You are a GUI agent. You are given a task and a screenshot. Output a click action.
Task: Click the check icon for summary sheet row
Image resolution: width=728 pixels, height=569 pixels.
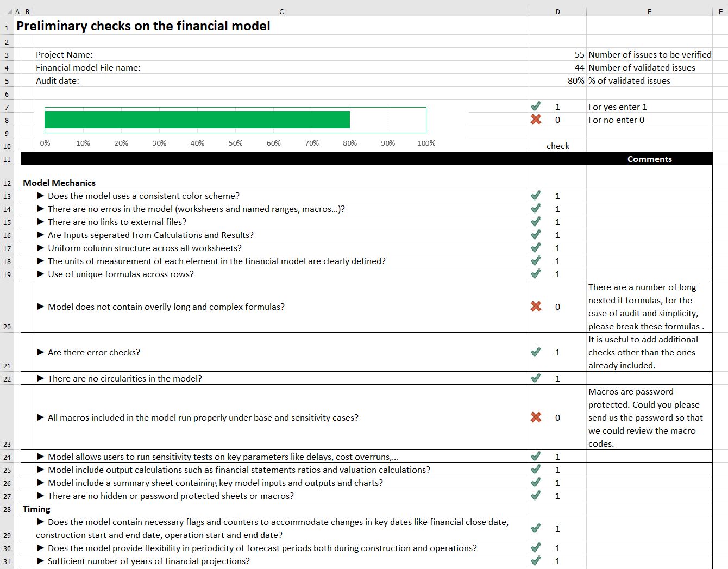tap(536, 482)
